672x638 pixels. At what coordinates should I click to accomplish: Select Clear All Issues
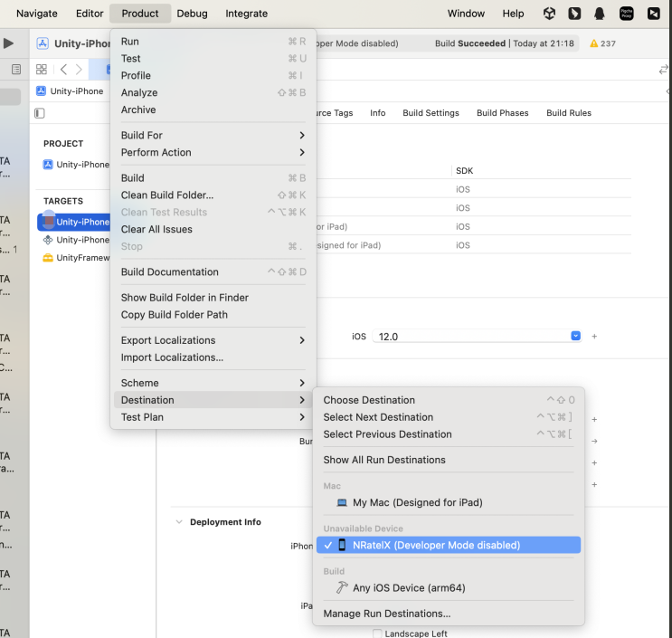[x=213, y=229]
